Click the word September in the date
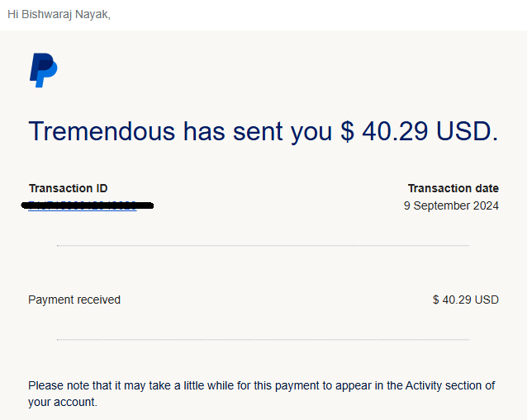The width and height of the screenshot is (527, 420). click(442, 205)
